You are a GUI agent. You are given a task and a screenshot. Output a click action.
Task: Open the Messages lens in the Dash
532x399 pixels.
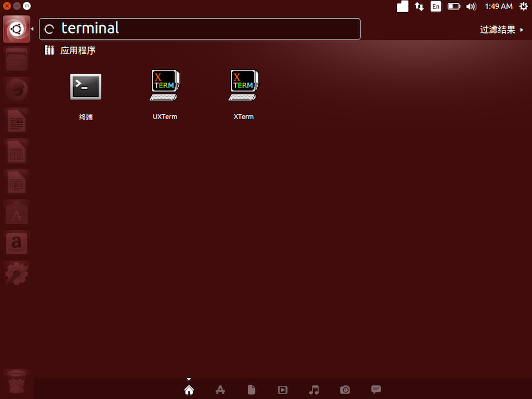[x=376, y=390]
